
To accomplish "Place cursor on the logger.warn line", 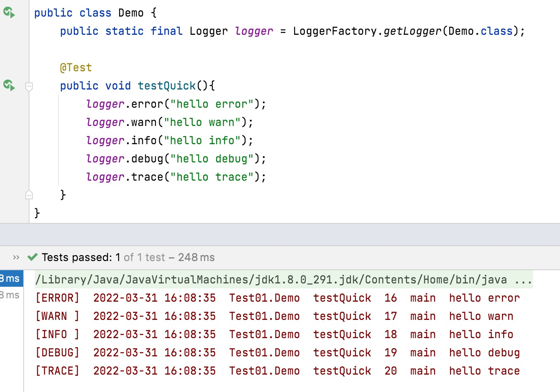I will (x=166, y=122).
